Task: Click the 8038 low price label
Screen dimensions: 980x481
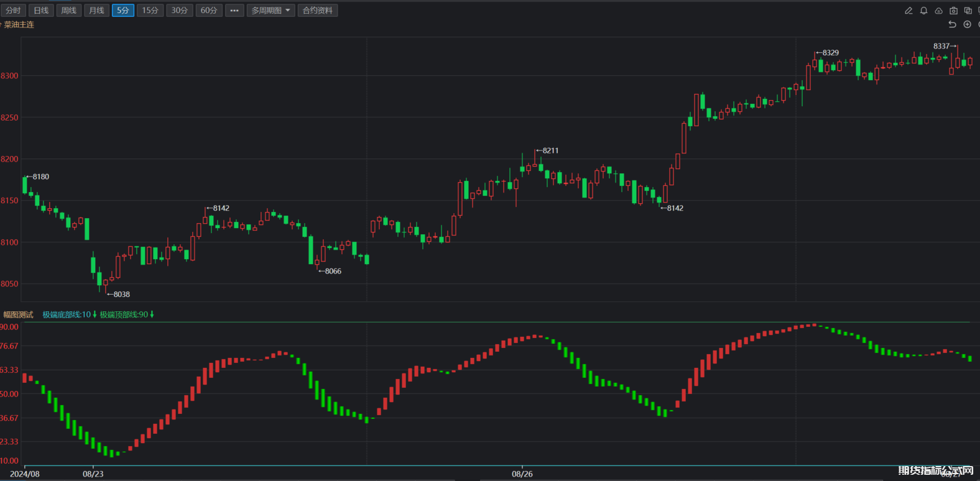Action: point(122,295)
